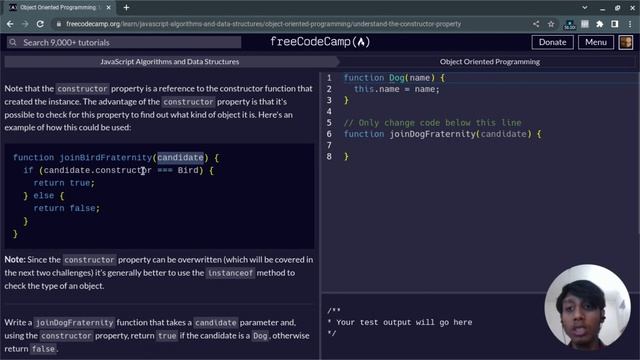Image resolution: width=640 pixels, height=360 pixels.
Task: Expand the tab search dropdown arrow
Action: (x=585, y=7)
